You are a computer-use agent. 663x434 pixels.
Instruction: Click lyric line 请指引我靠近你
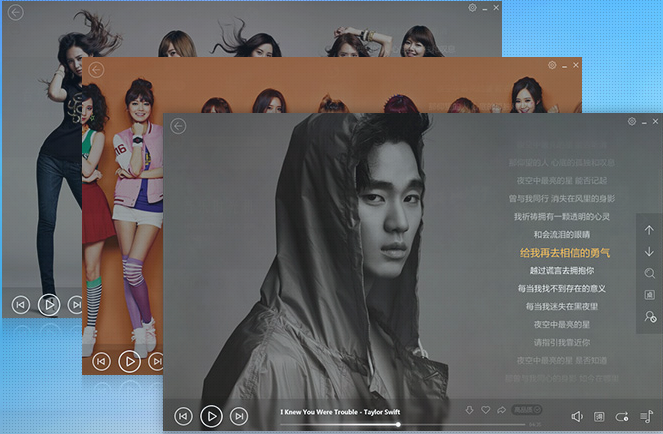coord(562,342)
